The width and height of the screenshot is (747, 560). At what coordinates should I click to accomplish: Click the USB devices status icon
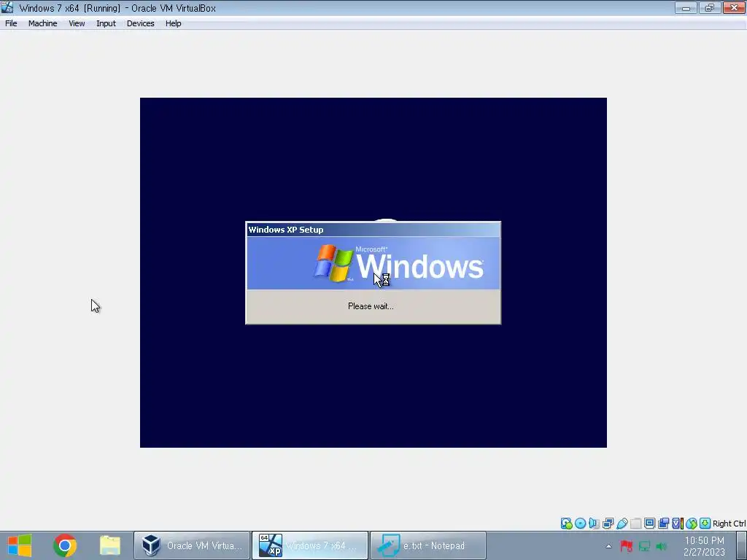[x=622, y=524]
